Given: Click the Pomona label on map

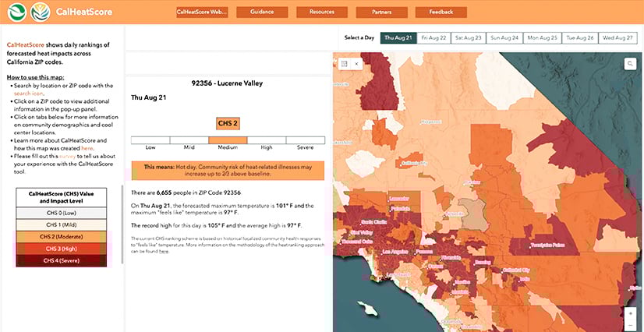Looking at the screenshot, I should [x=425, y=251].
